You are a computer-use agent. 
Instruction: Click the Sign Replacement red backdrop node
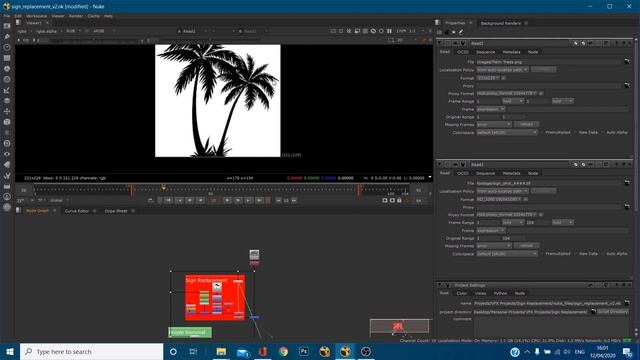(215, 298)
